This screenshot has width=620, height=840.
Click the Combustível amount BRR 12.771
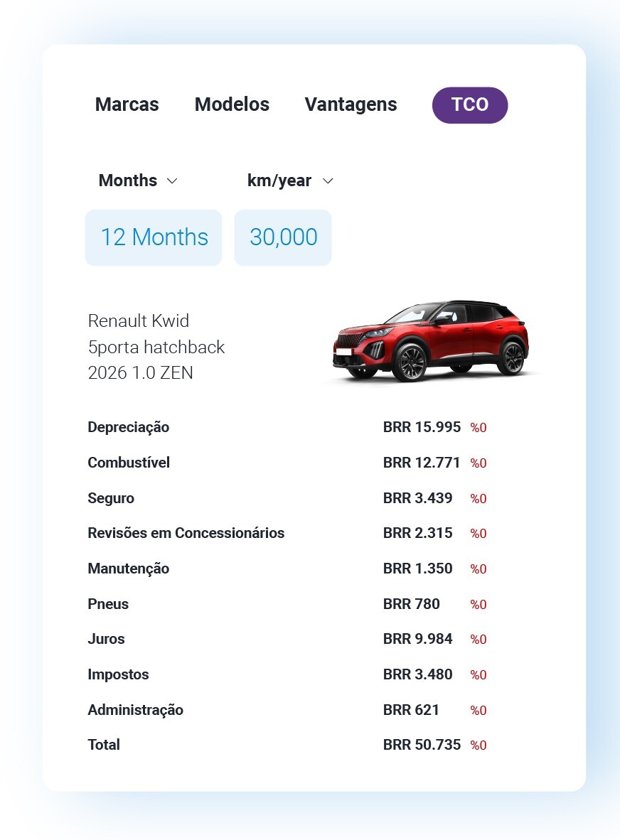pos(422,463)
